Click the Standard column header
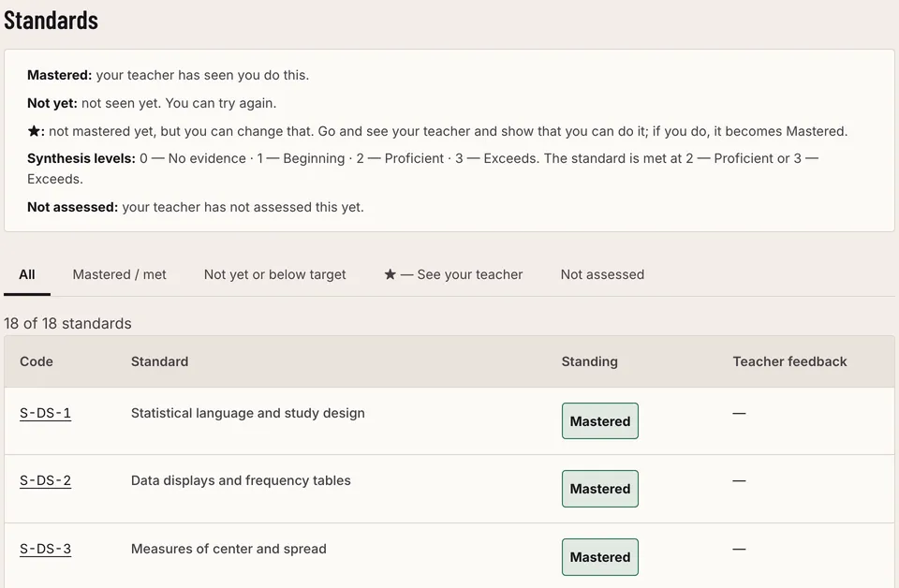Screen dimensions: 899x588 pyautogui.click(x=159, y=361)
